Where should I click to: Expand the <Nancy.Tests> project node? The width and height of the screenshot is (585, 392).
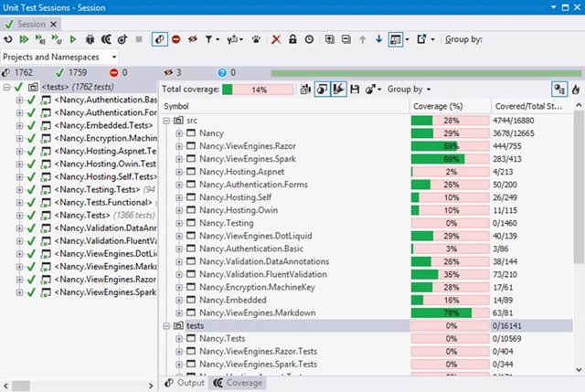19,216
